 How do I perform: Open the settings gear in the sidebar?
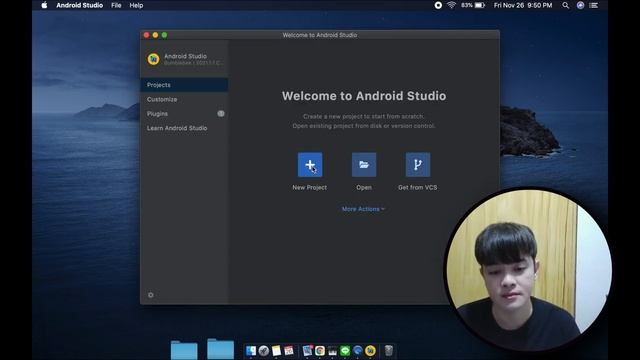[x=151, y=295]
